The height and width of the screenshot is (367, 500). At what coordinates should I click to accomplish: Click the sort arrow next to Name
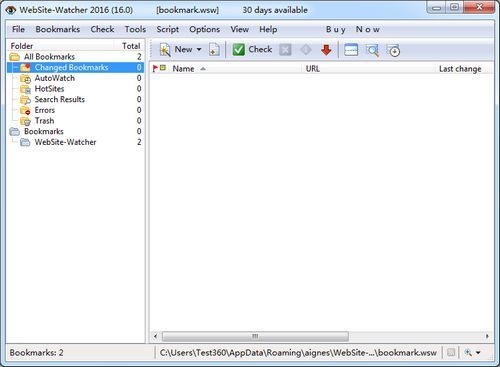pyautogui.click(x=203, y=69)
